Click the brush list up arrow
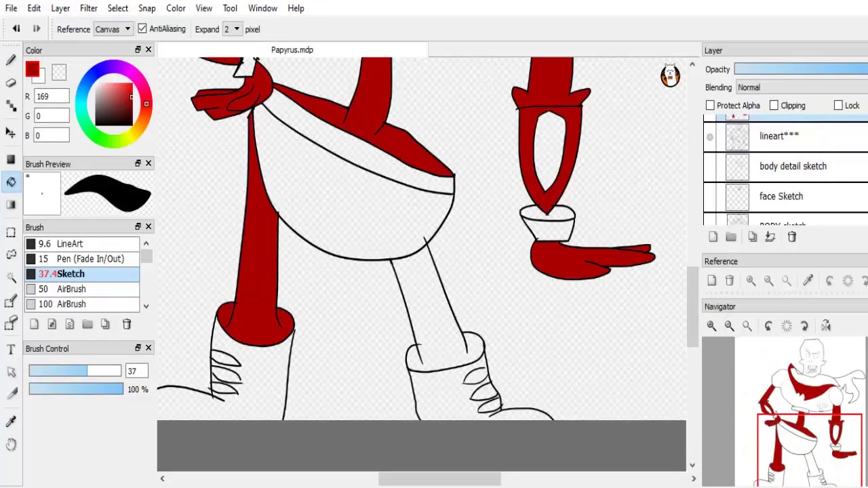Screen dimensions: 868x488 click(146, 243)
